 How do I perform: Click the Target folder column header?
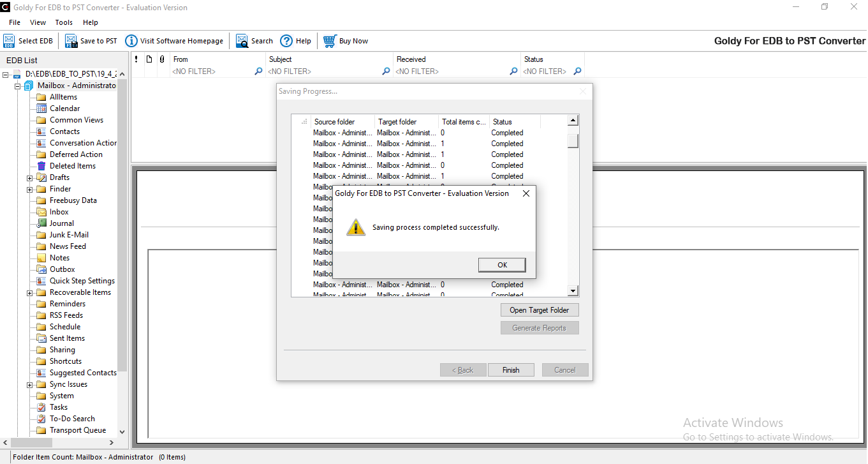pyautogui.click(x=407, y=122)
